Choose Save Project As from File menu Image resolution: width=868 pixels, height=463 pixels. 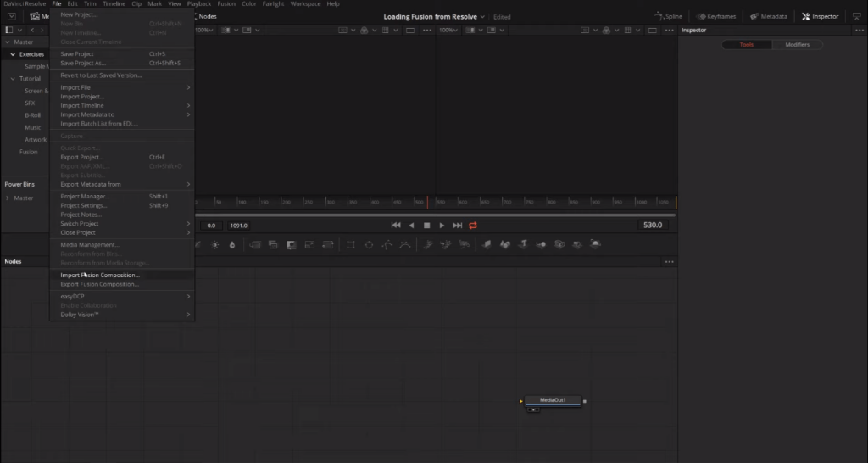pyautogui.click(x=83, y=63)
